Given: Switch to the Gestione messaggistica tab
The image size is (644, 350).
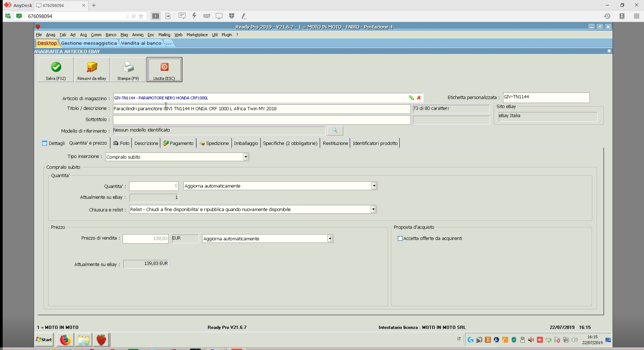Looking at the screenshot, I should (x=89, y=43).
